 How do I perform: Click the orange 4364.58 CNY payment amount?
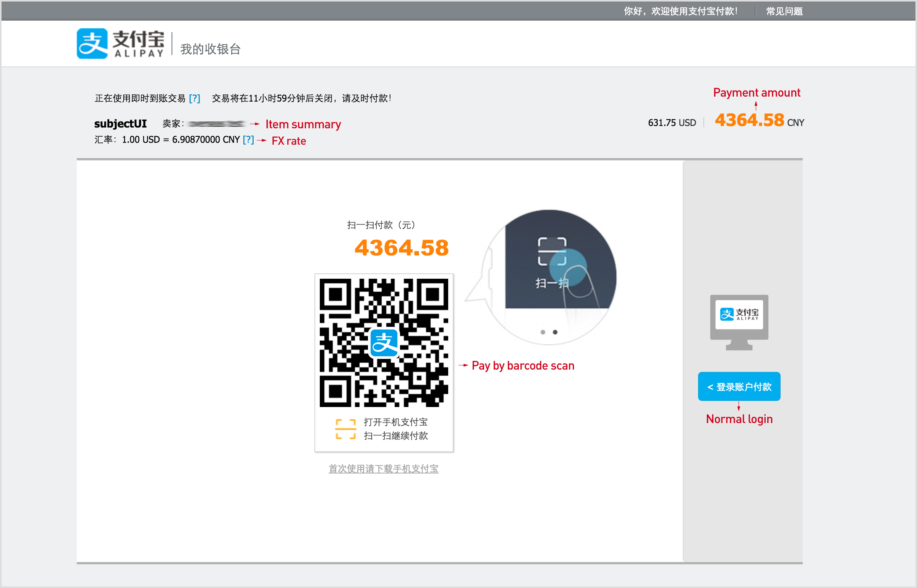(749, 120)
